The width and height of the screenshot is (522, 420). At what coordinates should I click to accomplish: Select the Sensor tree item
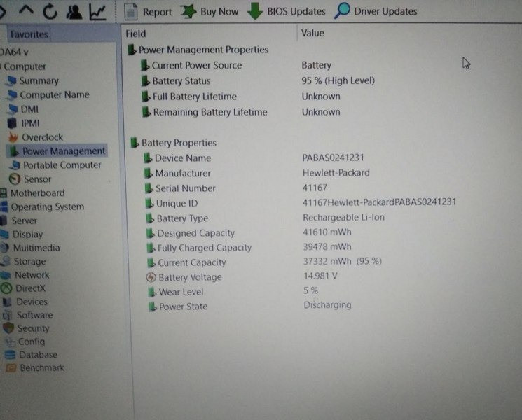(x=37, y=179)
